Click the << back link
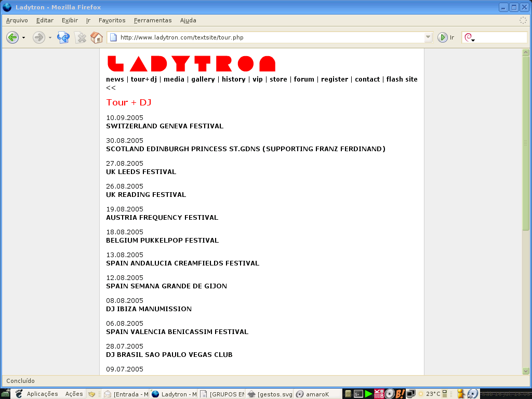The height and width of the screenshot is (399, 532). [111, 87]
